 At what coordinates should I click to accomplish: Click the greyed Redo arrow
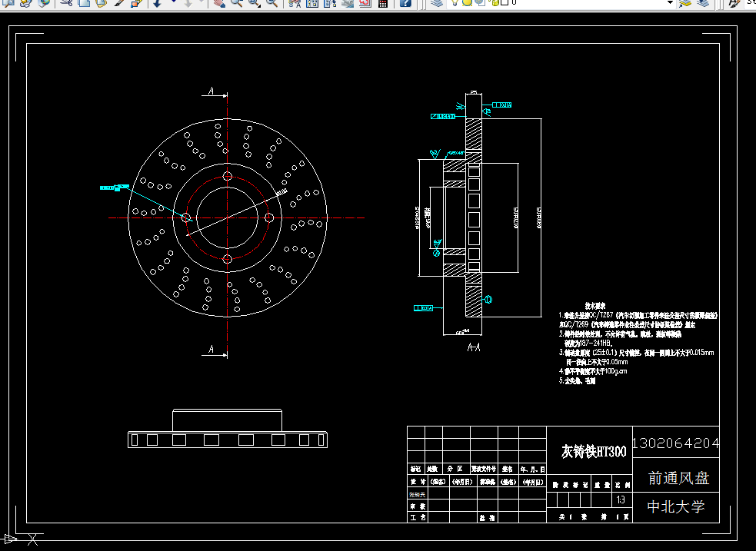pyautogui.click(x=188, y=2)
